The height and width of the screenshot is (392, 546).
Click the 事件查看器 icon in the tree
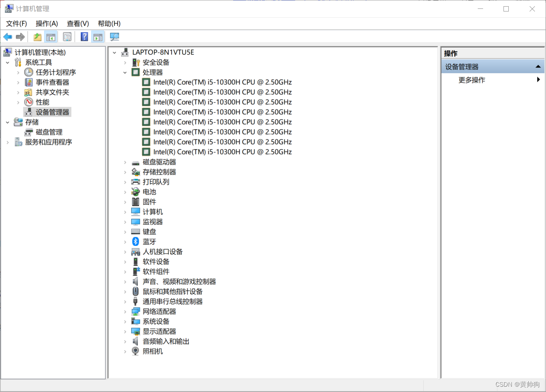point(29,82)
